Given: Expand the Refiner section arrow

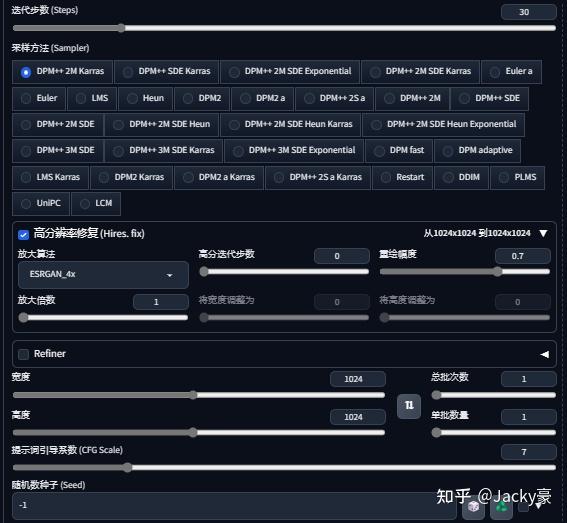Looking at the screenshot, I should (545, 354).
